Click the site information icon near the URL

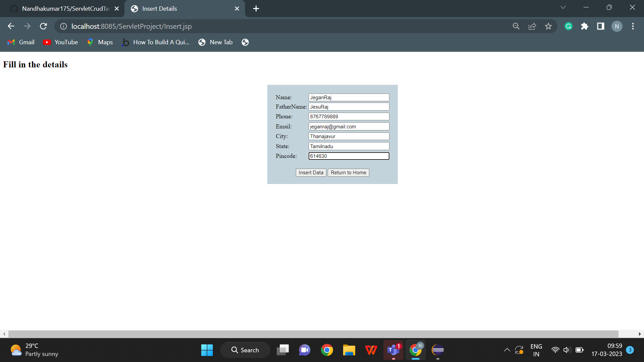tap(63, 26)
